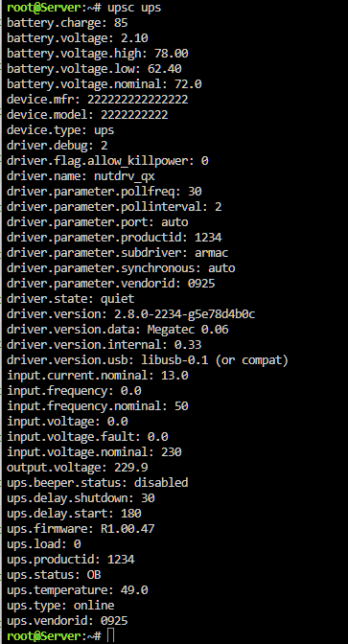Click the driver.state: quiet line
This screenshot has height=644, width=348.
(71, 299)
